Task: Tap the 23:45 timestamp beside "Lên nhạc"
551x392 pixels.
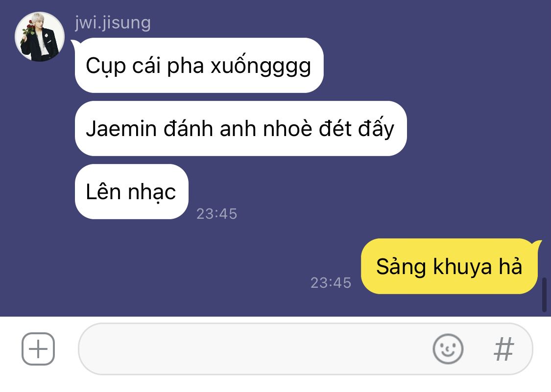Action: point(217,213)
